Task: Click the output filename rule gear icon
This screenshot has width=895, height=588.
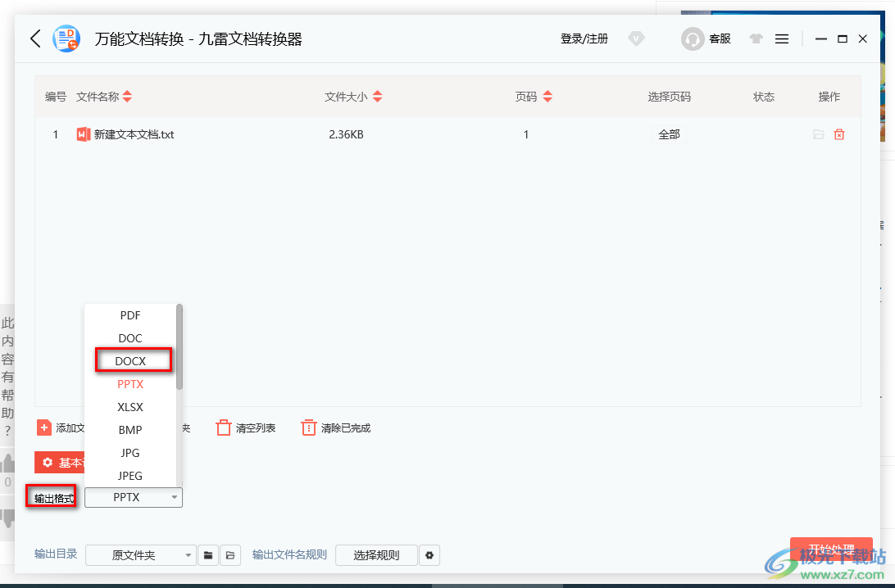Action: [x=429, y=555]
